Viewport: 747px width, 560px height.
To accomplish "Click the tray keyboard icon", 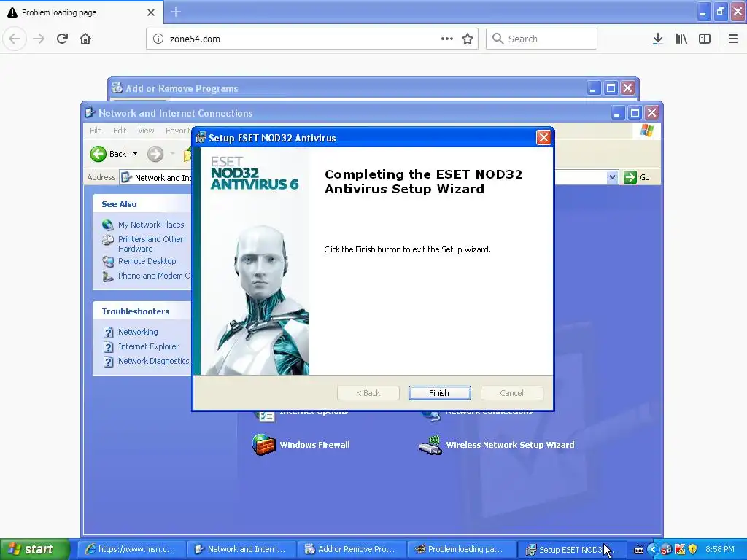I will pyautogui.click(x=639, y=550).
